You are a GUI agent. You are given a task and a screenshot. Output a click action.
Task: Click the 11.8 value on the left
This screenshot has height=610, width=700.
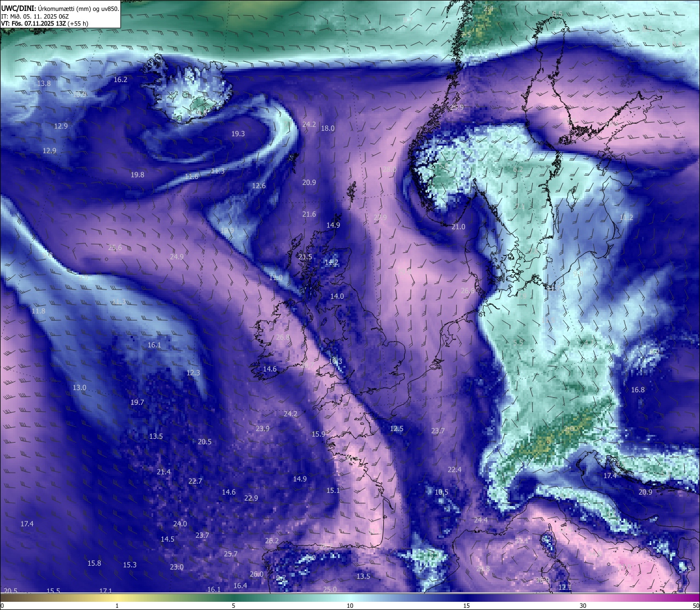[38, 311]
